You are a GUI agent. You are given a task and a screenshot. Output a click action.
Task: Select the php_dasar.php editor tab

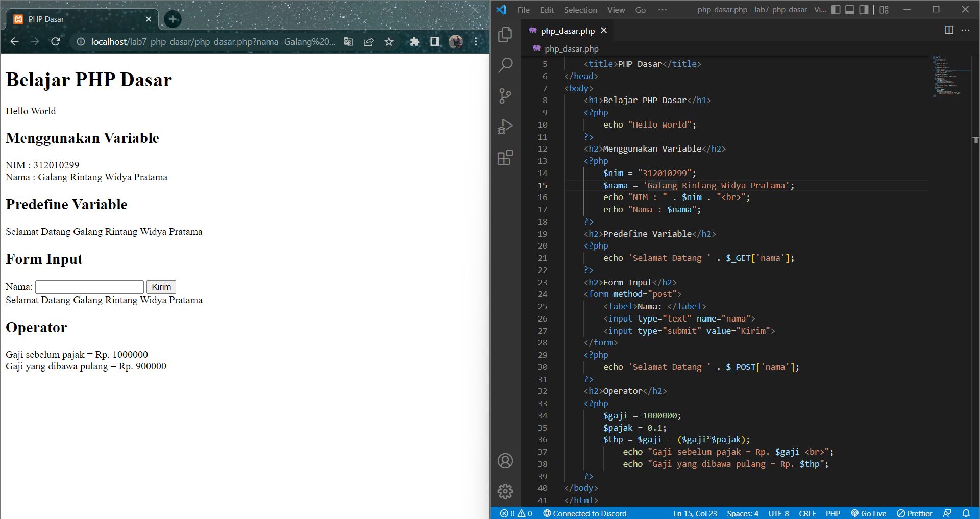[x=567, y=31]
